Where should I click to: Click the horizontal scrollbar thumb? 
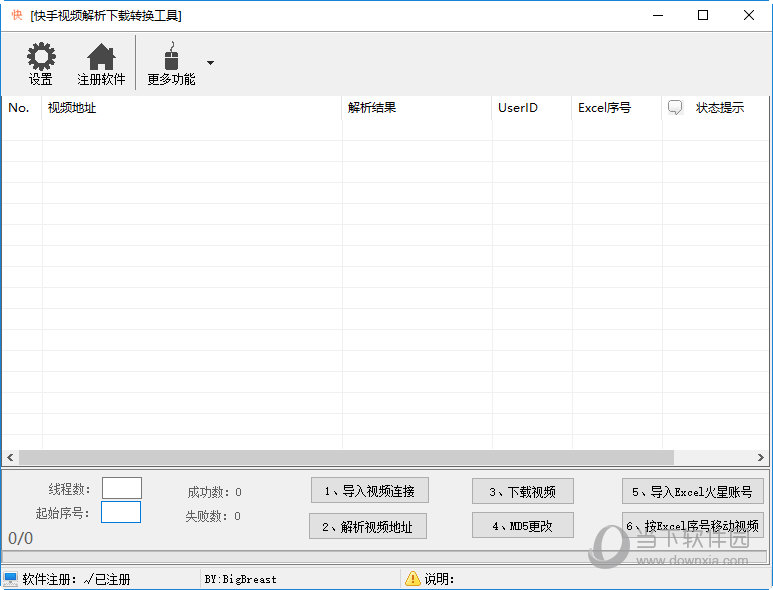click(x=346, y=457)
